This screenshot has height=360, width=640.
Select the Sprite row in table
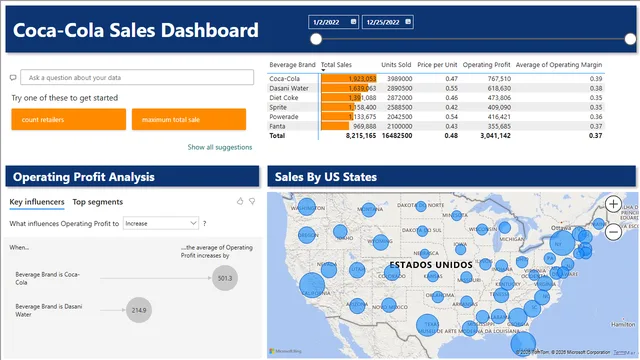point(436,107)
